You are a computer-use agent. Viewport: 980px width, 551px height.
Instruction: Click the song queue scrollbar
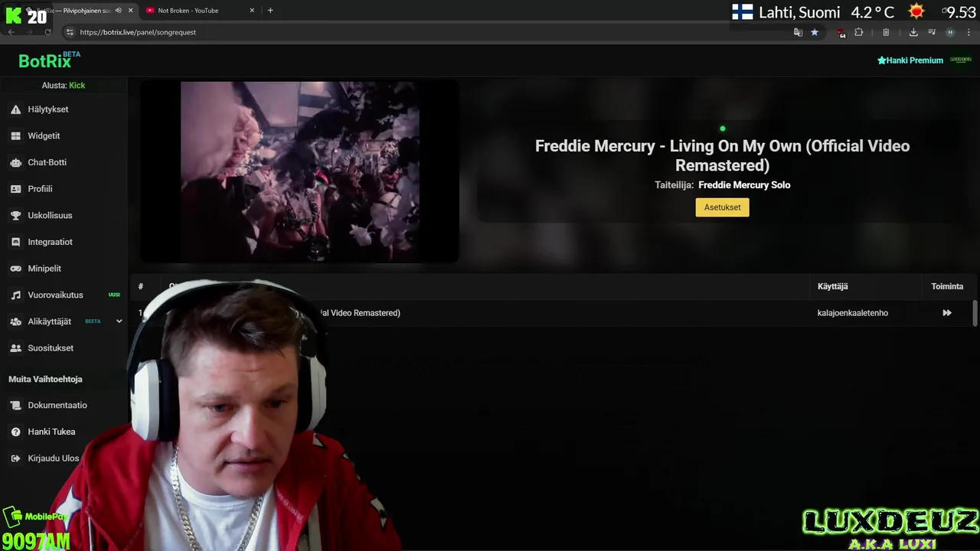975,313
